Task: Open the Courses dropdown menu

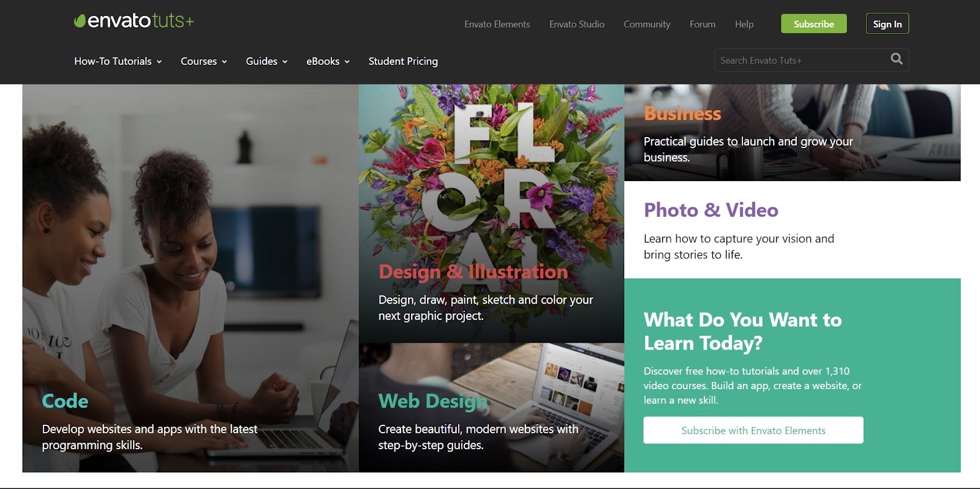Action: pyautogui.click(x=204, y=61)
